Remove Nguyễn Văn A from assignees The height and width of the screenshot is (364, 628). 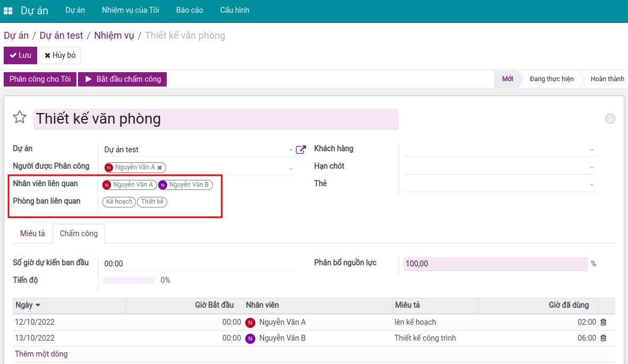tap(160, 168)
